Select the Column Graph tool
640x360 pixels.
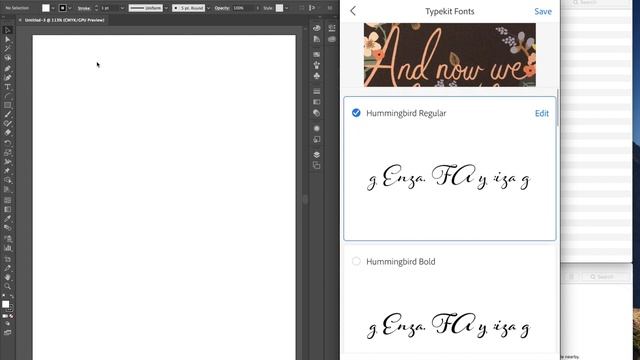point(7,248)
